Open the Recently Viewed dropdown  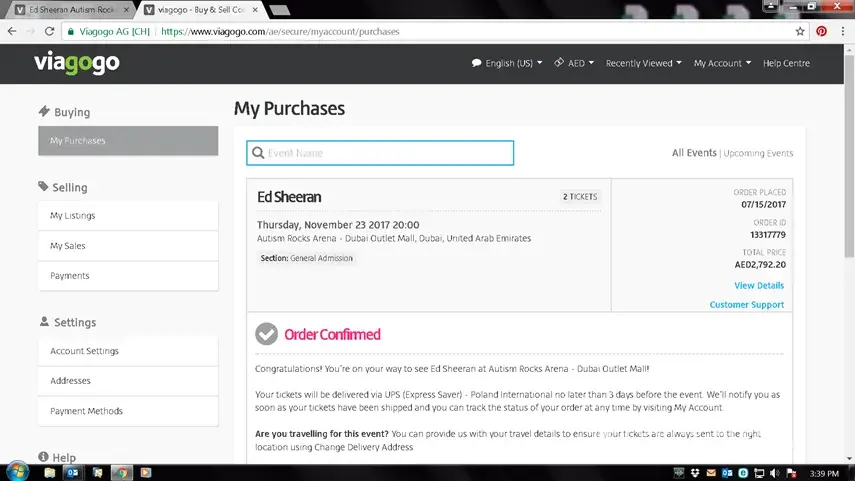643,63
